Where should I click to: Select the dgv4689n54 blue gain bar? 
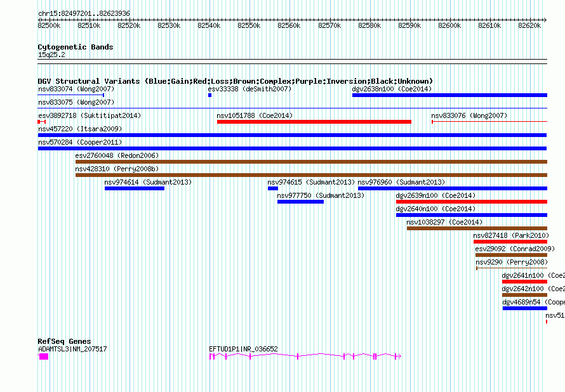click(525, 308)
